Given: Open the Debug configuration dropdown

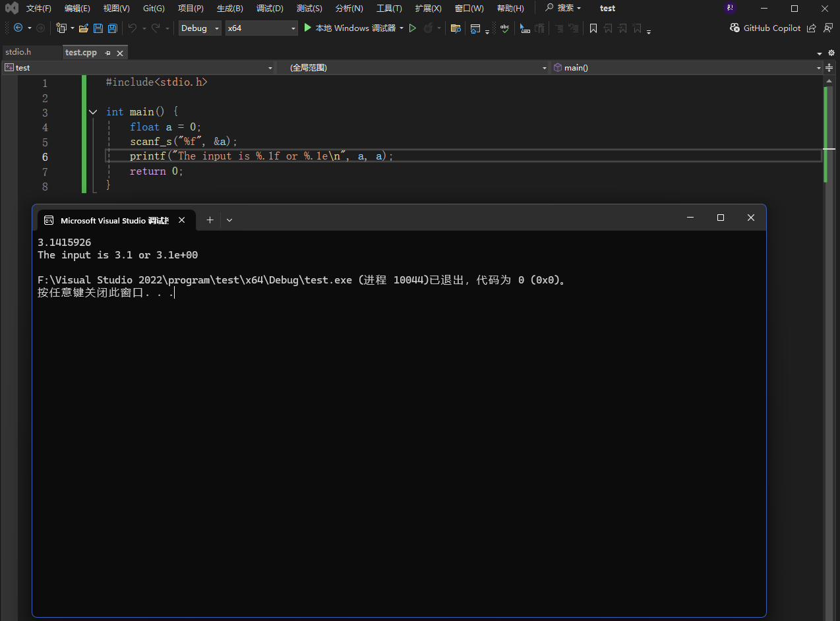Looking at the screenshot, I should (x=201, y=28).
